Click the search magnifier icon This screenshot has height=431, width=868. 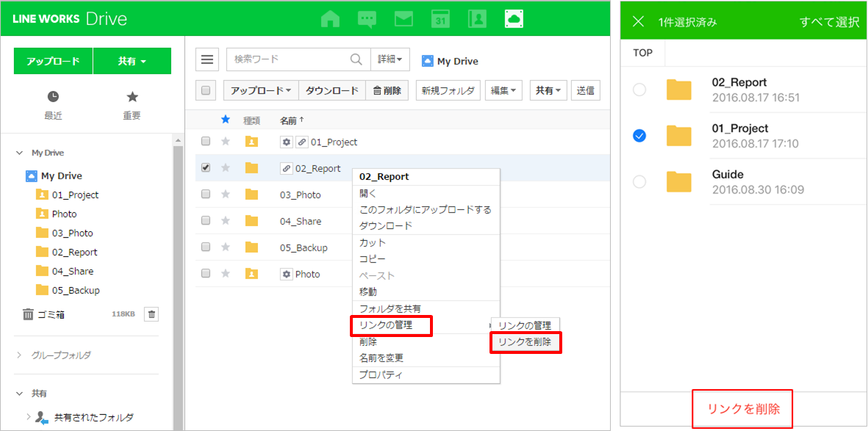tap(356, 59)
